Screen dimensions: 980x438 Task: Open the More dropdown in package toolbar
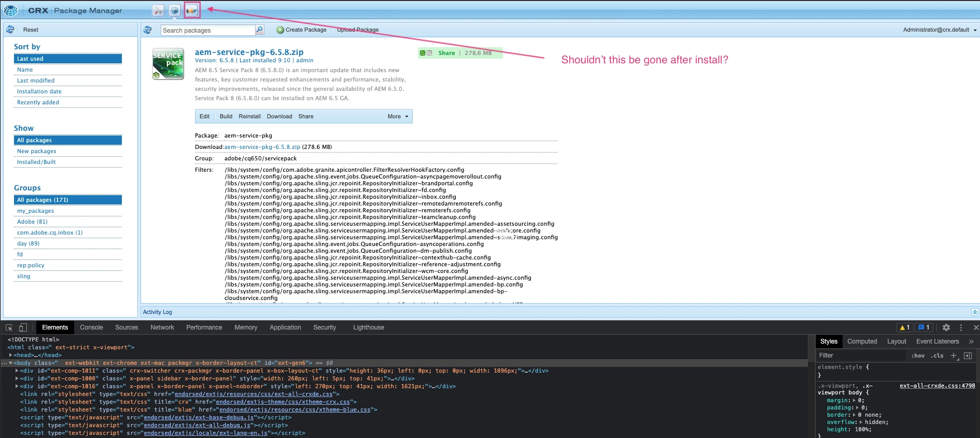[398, 116]
